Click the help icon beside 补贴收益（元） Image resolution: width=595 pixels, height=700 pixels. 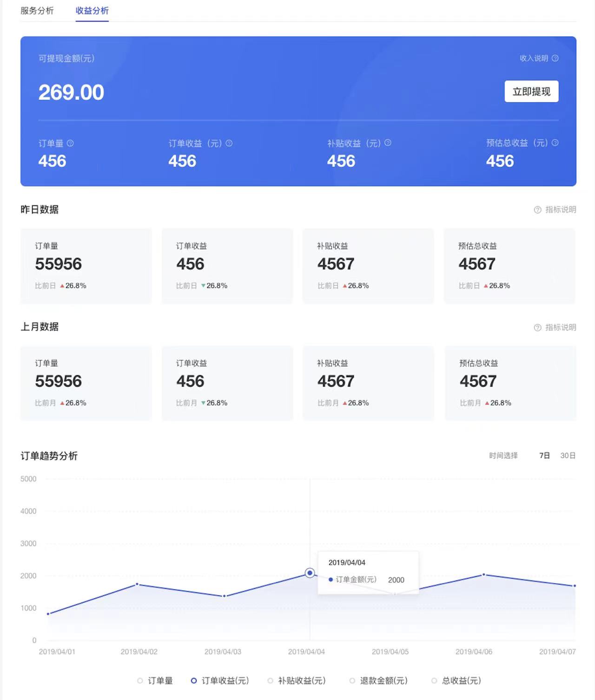tap(388, 143)
